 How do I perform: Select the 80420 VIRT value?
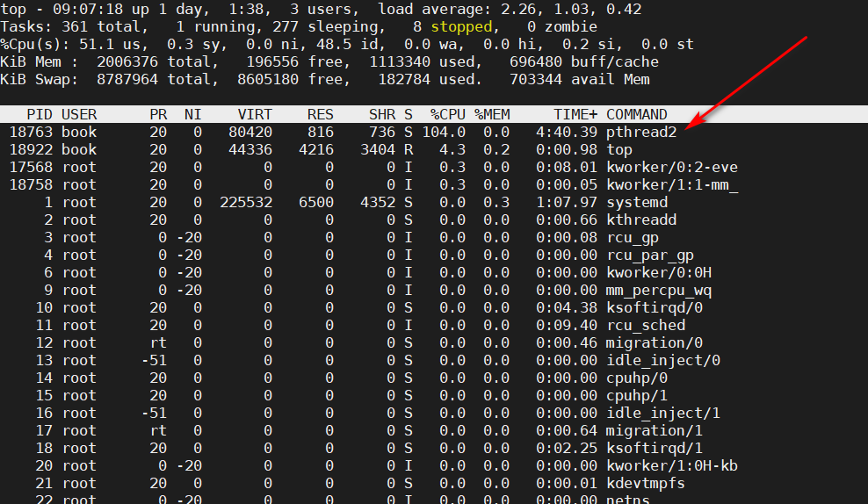pyautogui.click(x=250, y=133)
